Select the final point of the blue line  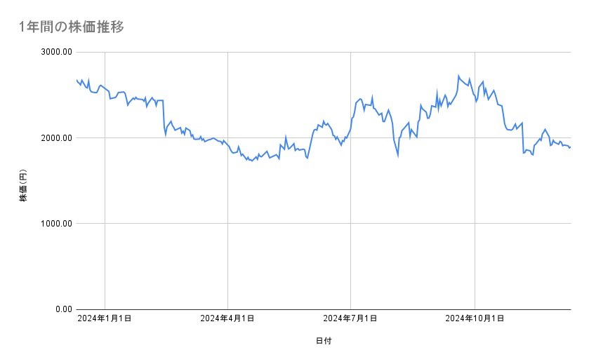tap(570, 147)
